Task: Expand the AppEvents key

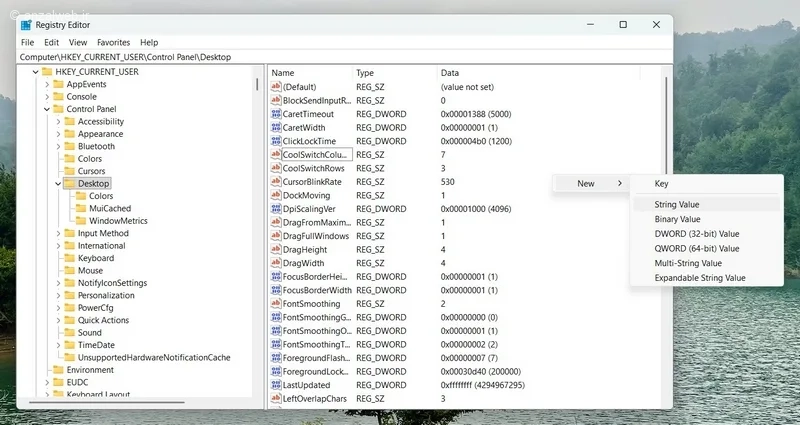Action: (47, 84)
